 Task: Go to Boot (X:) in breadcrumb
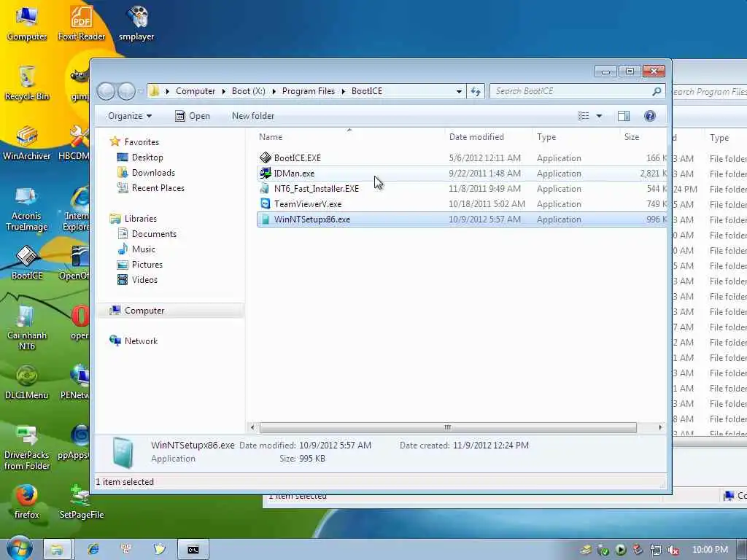tap(248, 91)
